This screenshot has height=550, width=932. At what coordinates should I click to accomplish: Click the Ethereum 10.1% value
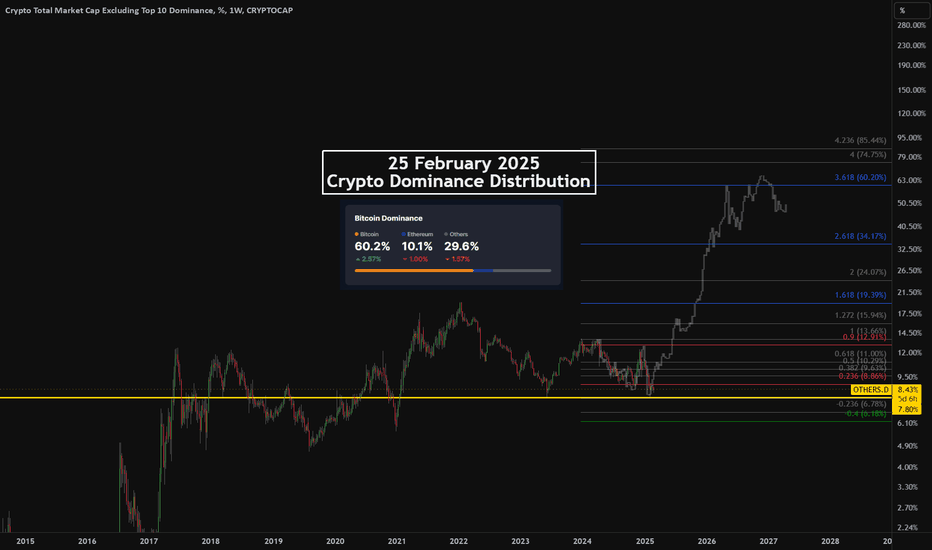(x=417, y=246)
